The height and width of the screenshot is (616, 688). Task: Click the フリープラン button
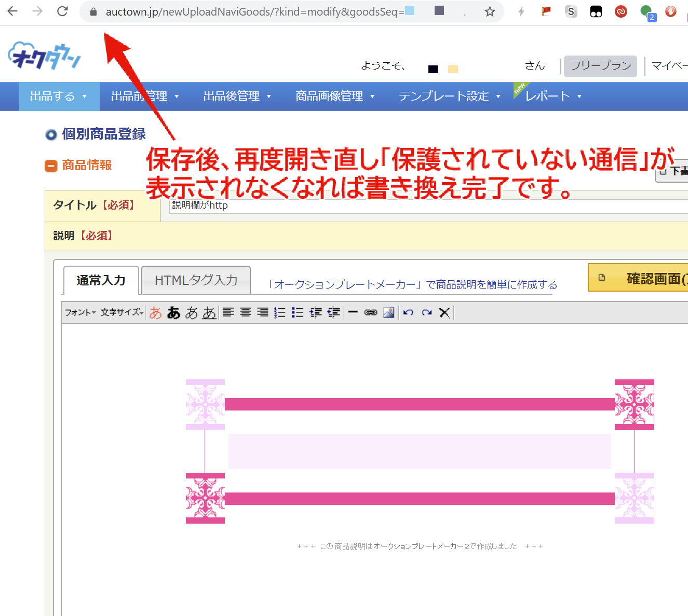click(601, 66)
